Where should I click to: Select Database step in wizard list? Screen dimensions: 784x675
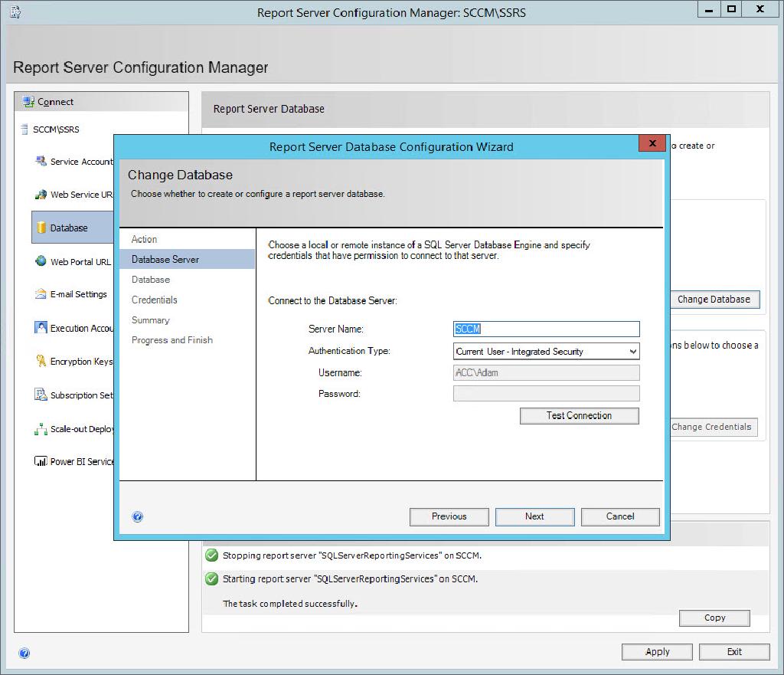[151, 279]
